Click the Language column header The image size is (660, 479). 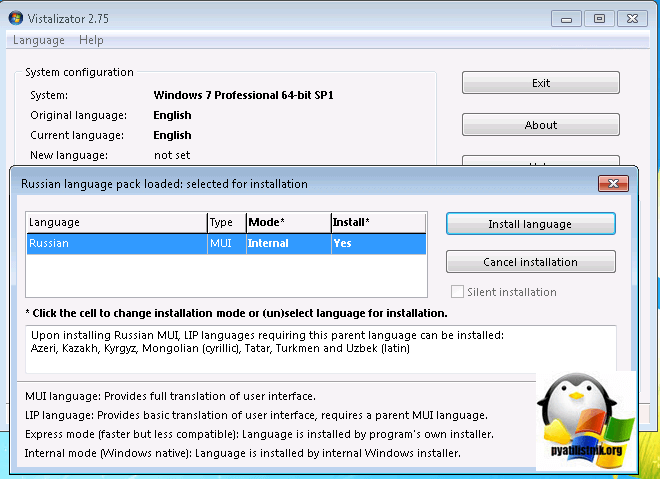point(117,222)
